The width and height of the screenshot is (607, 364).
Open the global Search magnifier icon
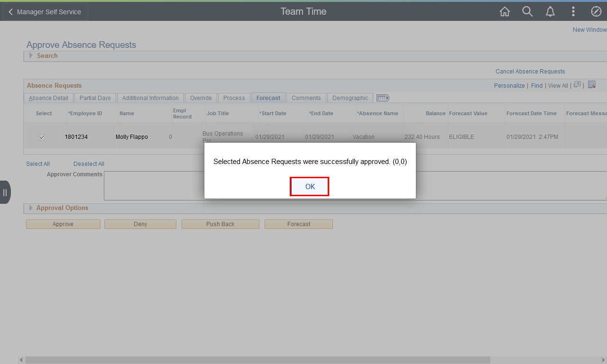(527, 12)
